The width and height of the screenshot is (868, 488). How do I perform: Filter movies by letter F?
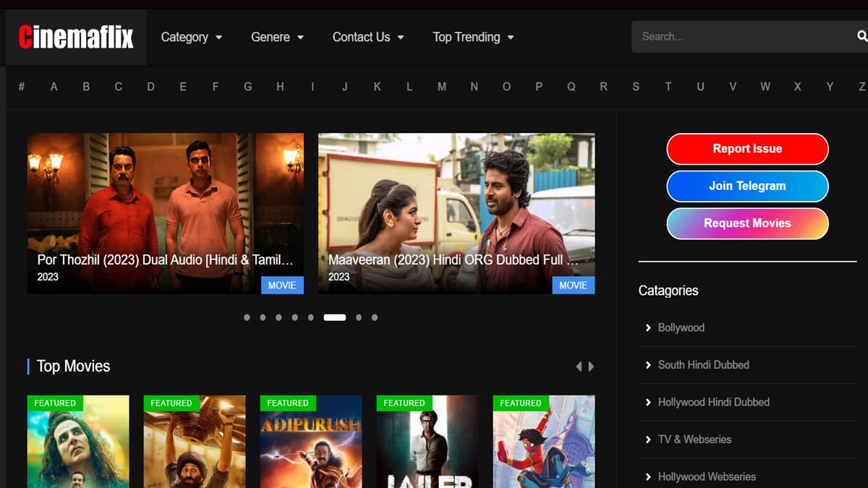point(216,87)
